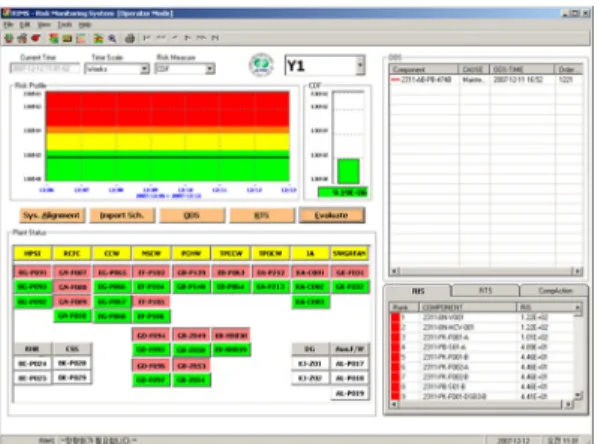598x444 pixels.
Task: Switch to the RTS tab in the ranking panel
Action: pos(485,291)
